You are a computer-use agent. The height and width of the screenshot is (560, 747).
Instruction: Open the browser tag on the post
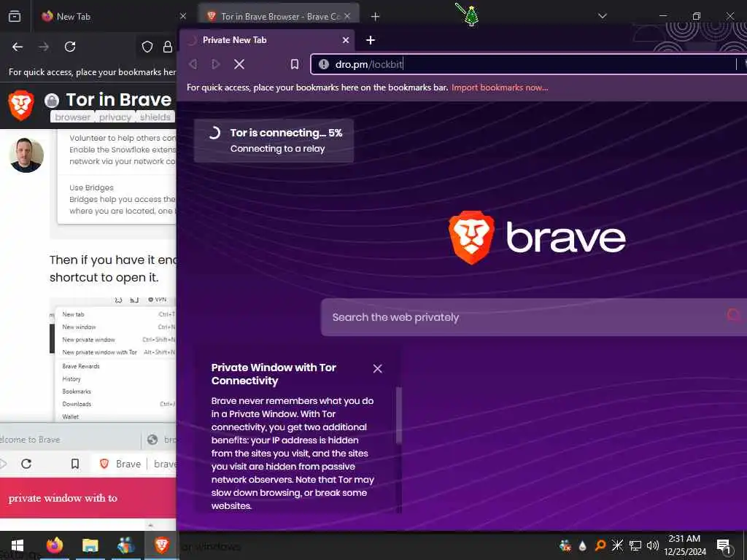pos(72,117)
